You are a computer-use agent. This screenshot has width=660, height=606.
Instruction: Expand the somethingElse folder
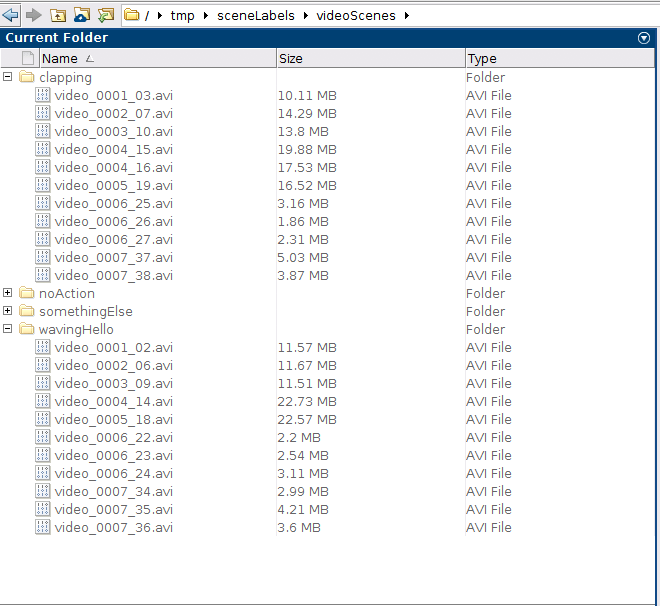click(x=8, y=311)
